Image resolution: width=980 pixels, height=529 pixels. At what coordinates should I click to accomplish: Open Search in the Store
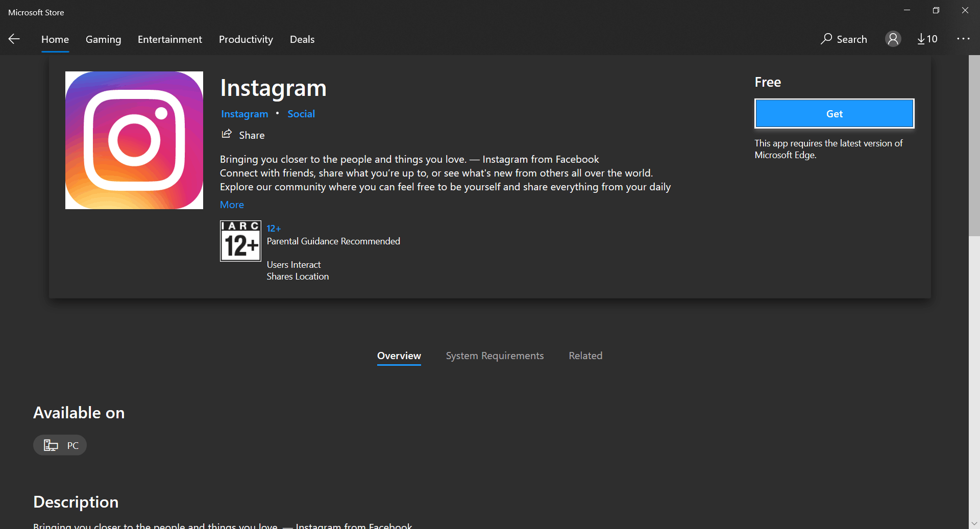pyautogui.click(x=844, y=39)
